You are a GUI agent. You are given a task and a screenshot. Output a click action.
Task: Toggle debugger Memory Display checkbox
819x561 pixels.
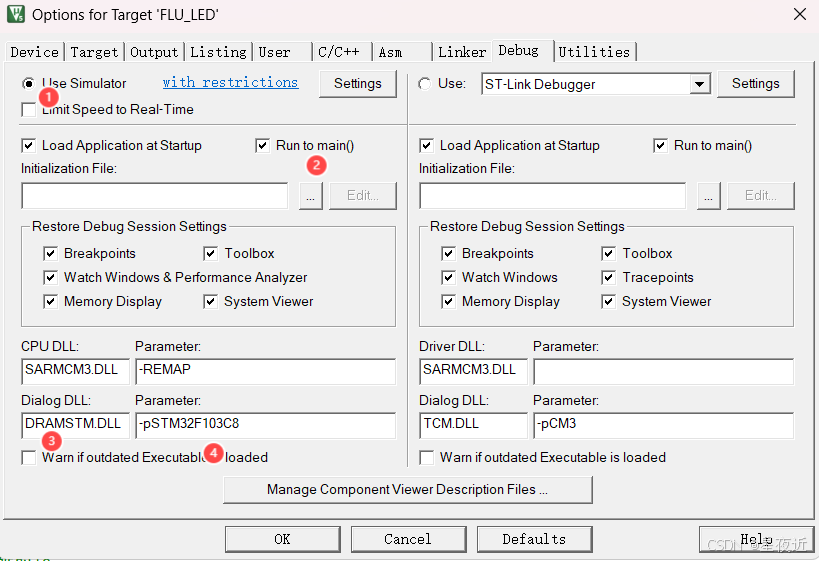coord(449,301)
